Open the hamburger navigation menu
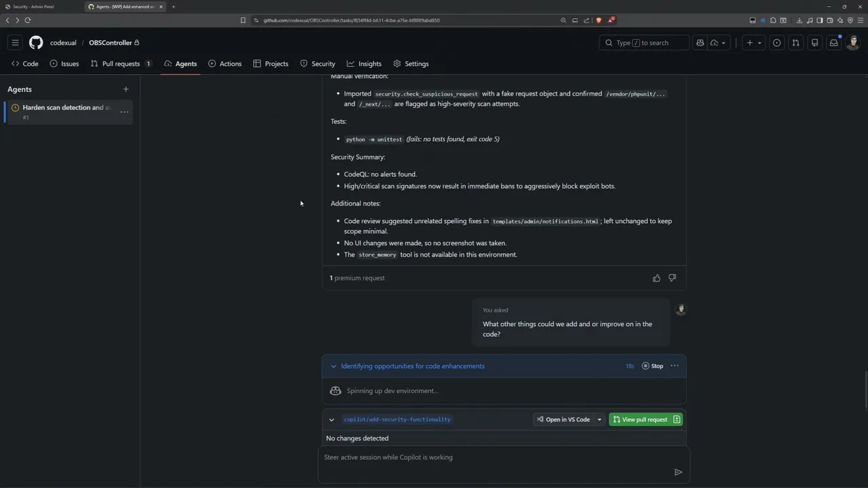This screenshot has height=488, width=868. pos(15,43)
